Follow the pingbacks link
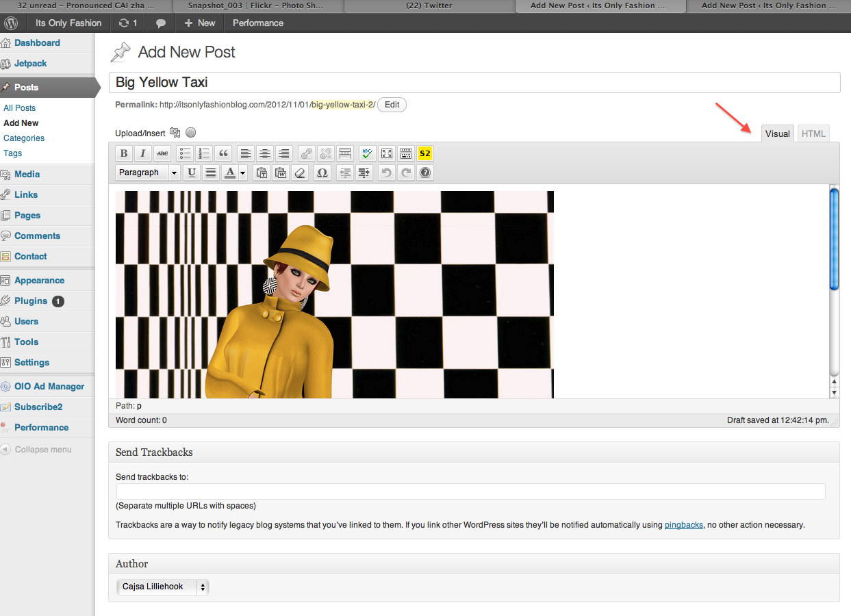 tap(683, 525)
